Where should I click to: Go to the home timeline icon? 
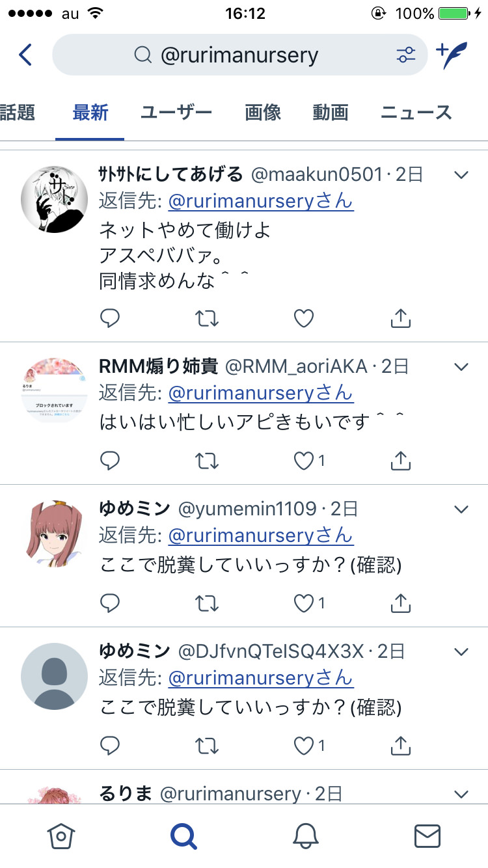point(61,835)
